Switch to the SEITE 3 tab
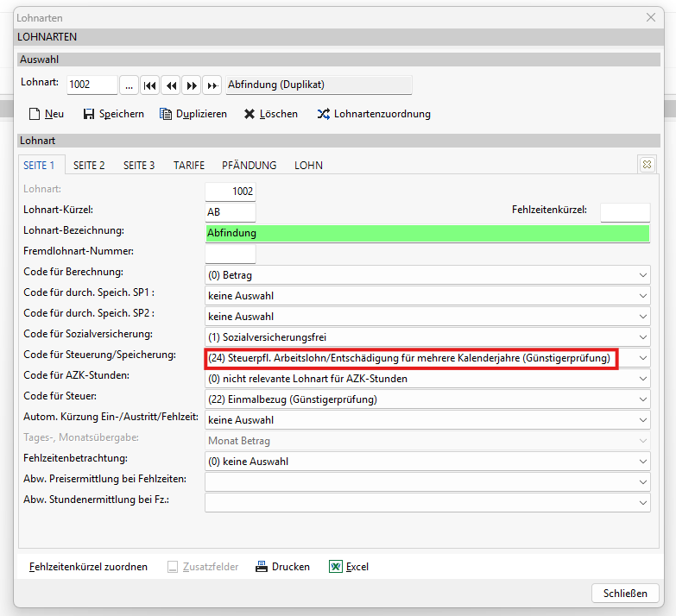The height and width of the screenshot is (616, 676). (x=139, y=166)
